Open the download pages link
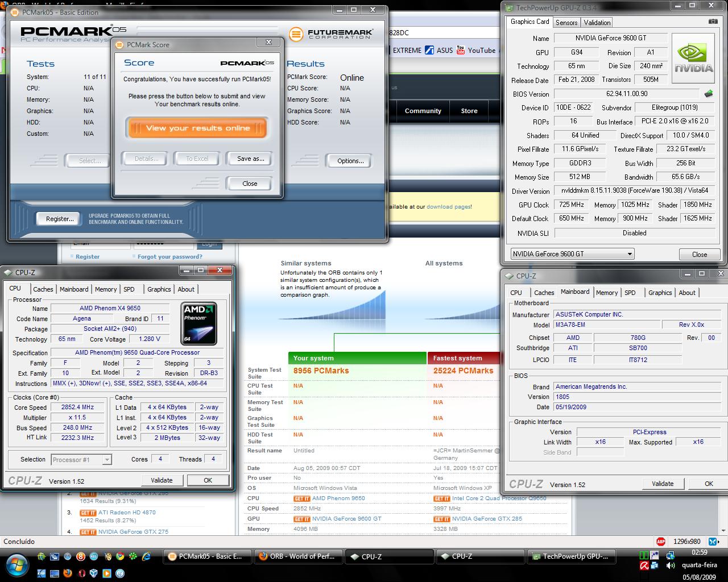The height and width of the screenshot is (582, 728). (x=449, y=206)
